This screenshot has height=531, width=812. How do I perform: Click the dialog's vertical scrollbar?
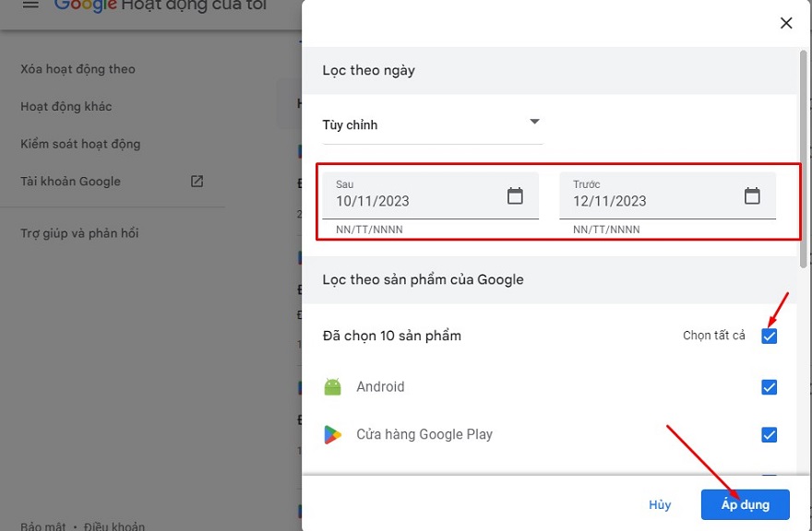pyautogui.click(x=803, y=147)
